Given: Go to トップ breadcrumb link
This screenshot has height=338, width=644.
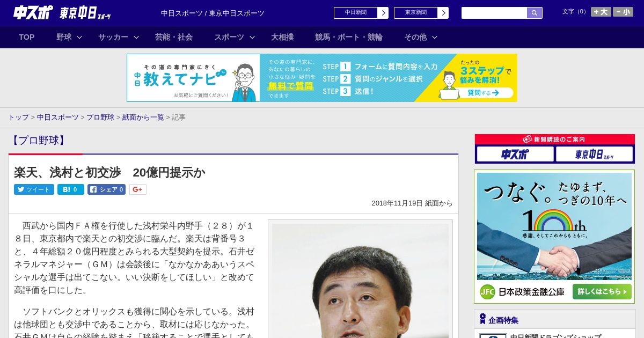Looking at the screenshot, I should [18, 117].
